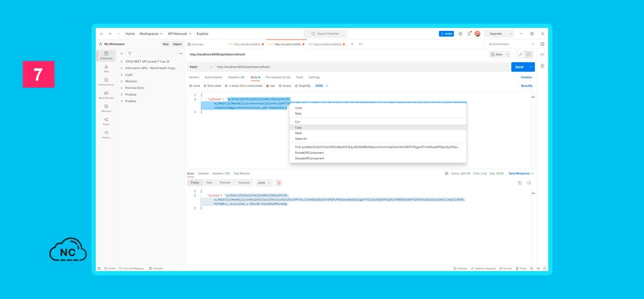Select the raw body type
The width and height of the screenshot is (644, 299).
click(270, 86)
